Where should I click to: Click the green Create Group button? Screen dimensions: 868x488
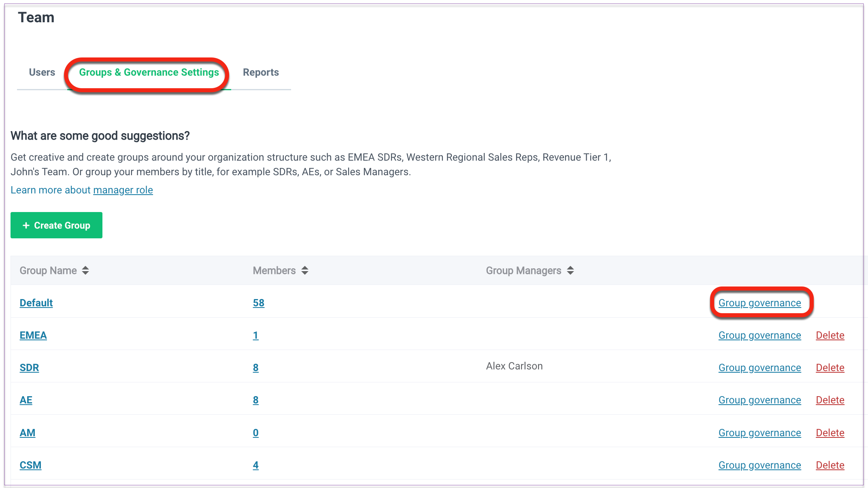[x=56, y=225]
